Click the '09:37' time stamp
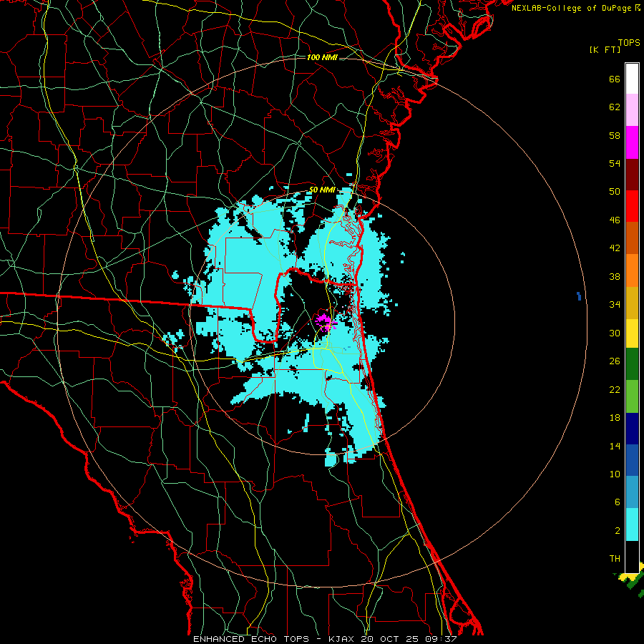Viewport: 644px width, 644px height. click(x=442, y=639)
